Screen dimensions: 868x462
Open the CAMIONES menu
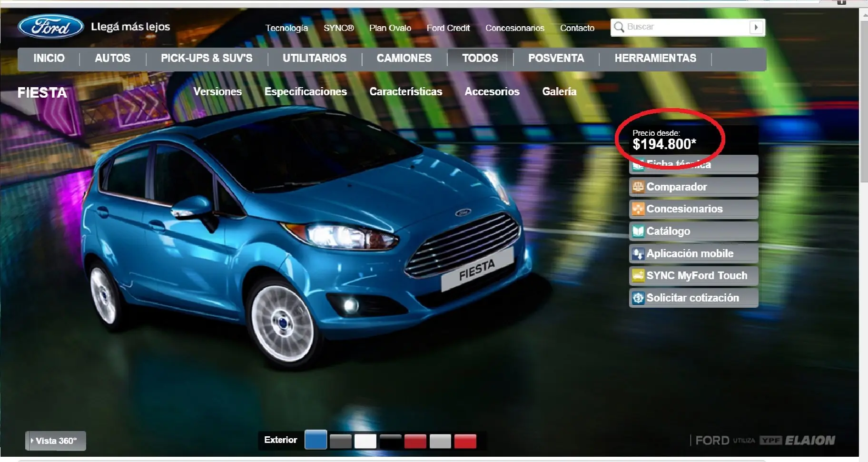(404, 58)
